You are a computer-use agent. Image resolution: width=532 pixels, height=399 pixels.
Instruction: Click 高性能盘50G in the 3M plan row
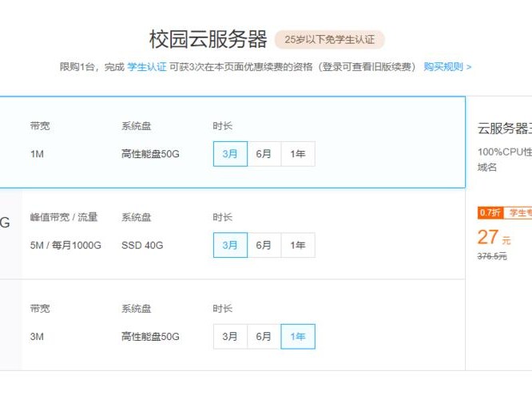[x=150, y=337]
